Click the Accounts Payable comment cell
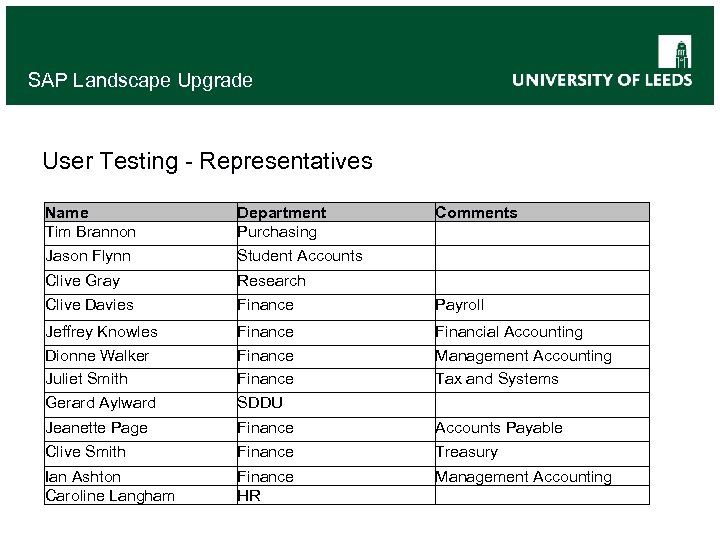720x540 pixels. click(x=498, y=428)
